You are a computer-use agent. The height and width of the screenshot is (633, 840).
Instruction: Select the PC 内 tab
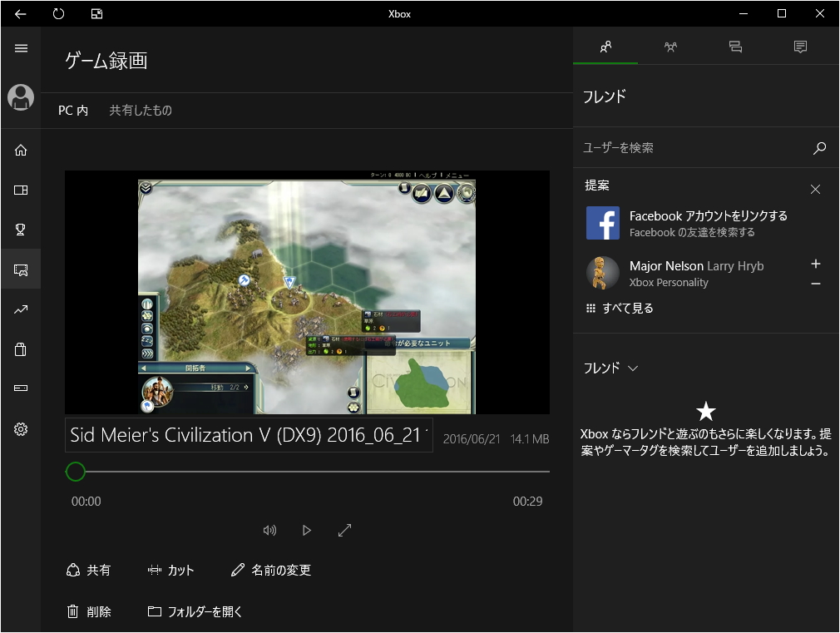coord(73,111)
